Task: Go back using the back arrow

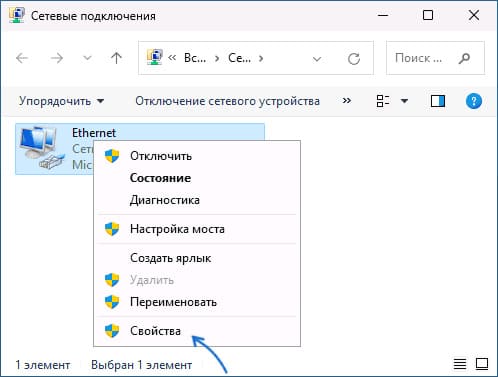Action: (x=22, y=58)
